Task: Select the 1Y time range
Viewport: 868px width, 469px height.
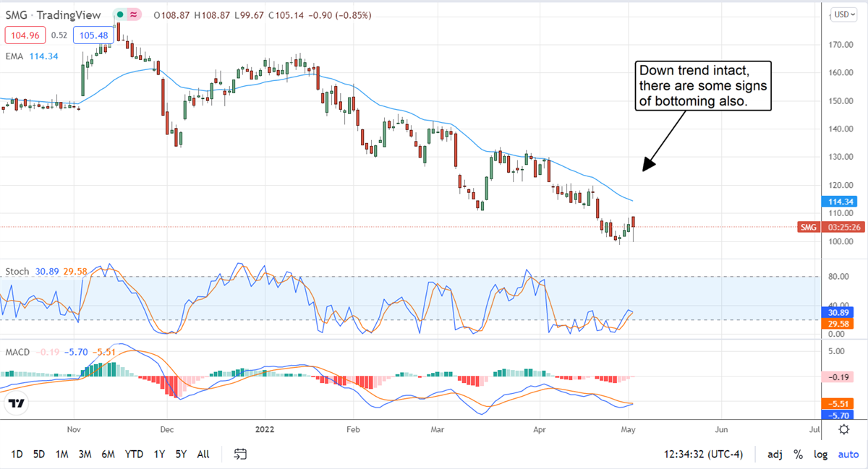Action: tap(159, 455)
